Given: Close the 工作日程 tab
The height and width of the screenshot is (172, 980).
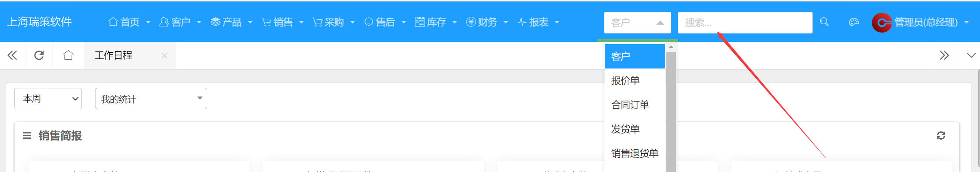Looking at the screenshot, I should pos(164,56).
